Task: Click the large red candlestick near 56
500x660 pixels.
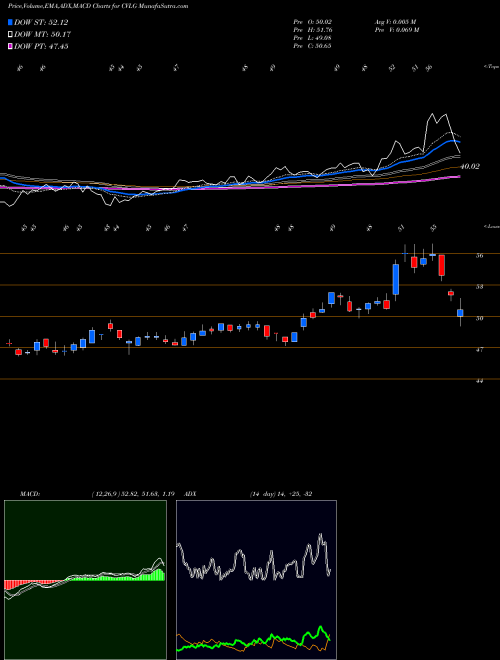Action: point(441,265)
